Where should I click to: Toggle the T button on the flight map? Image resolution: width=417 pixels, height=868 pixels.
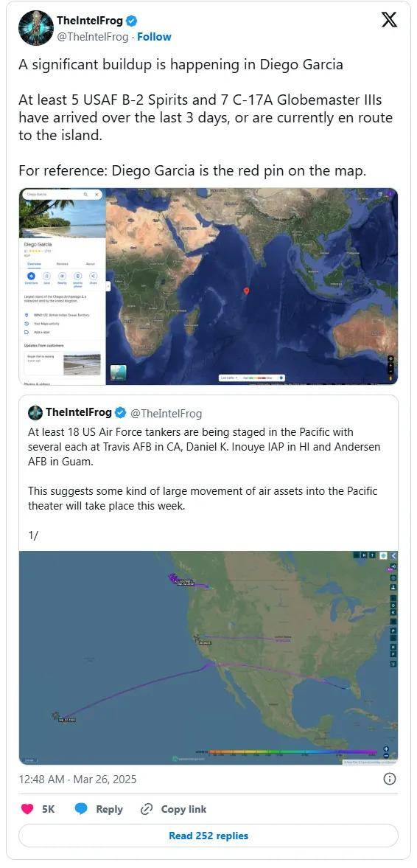(373, 555)
